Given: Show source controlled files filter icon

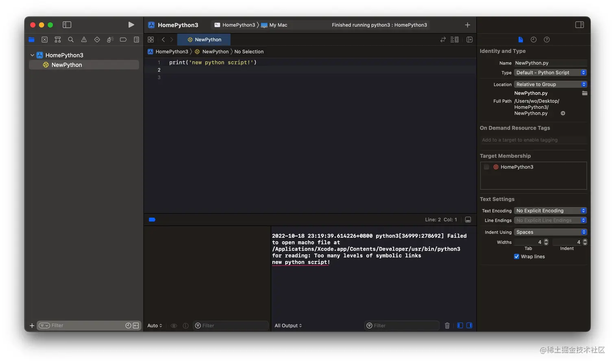Looking at the screenshot, I should point(136,325).
